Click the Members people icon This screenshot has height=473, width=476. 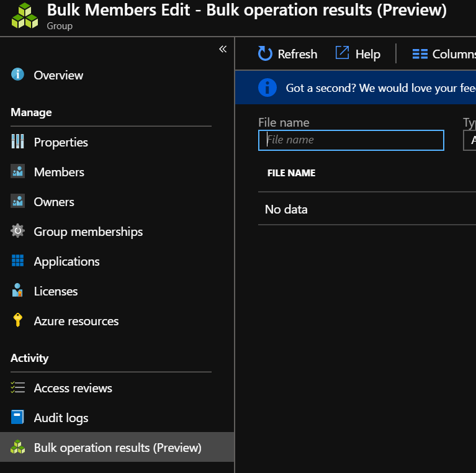tap(17, 172)
